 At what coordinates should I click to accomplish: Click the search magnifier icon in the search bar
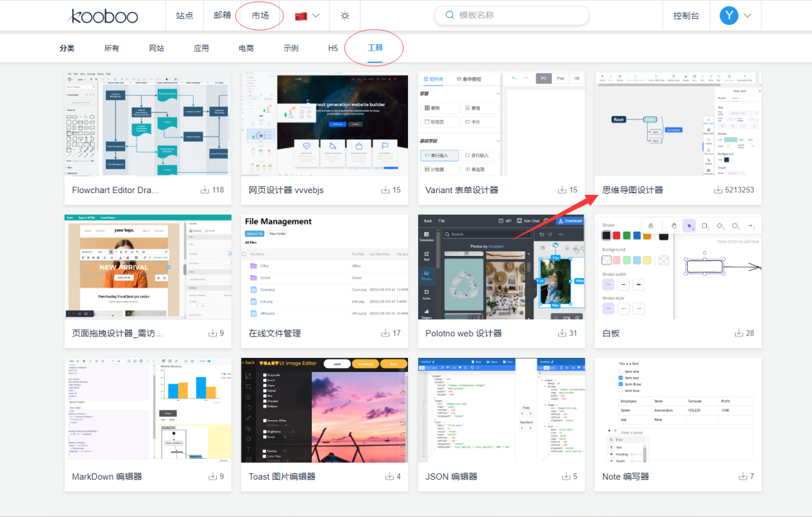pyautogui.click(x=450, y=15)
